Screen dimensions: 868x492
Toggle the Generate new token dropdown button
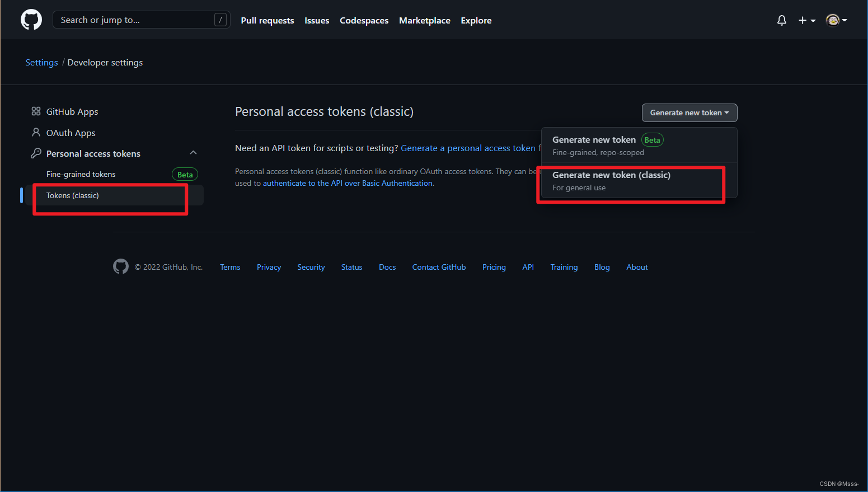pos(689,113)
